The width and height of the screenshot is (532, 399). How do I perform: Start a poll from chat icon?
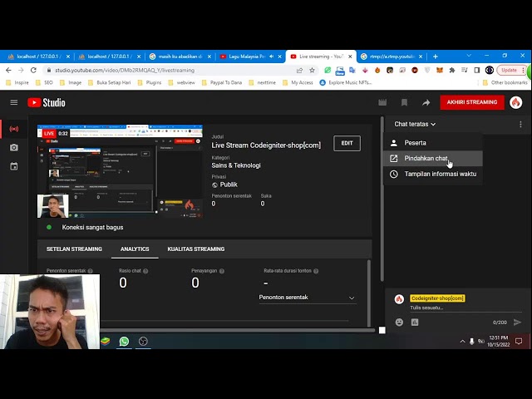pos(415,322)
